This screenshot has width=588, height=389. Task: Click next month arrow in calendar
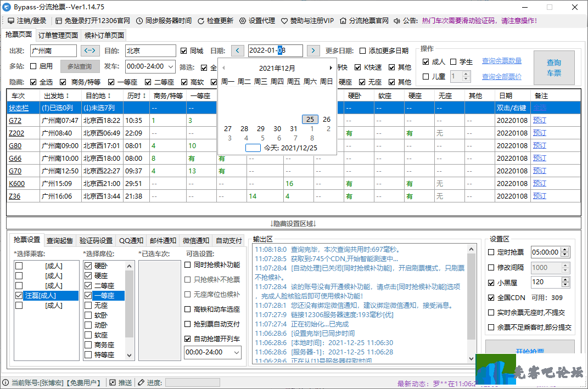331,68
